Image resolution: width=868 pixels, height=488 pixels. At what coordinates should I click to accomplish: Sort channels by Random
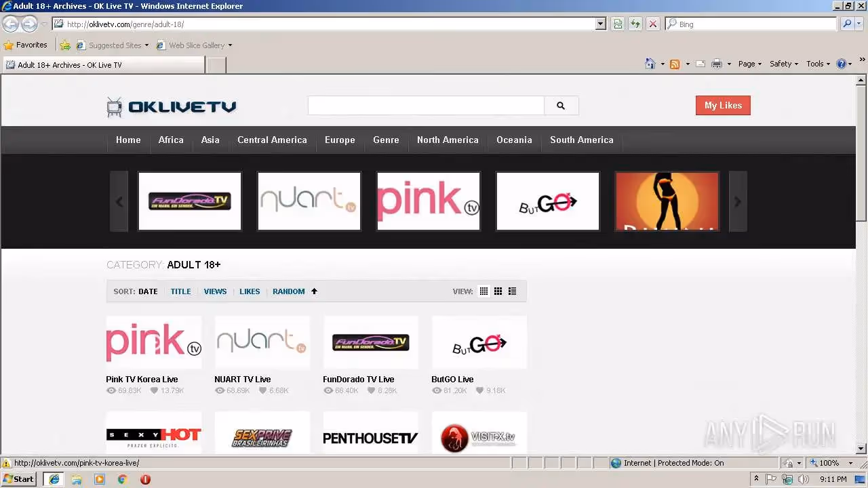[289, 291]
